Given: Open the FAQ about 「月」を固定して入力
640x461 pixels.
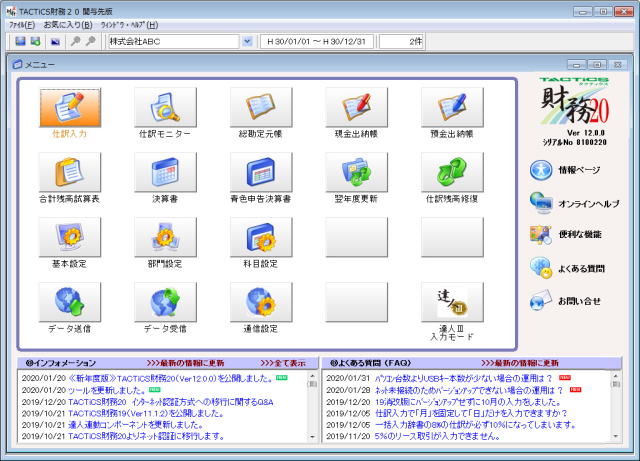Looking at the screenshot, I should pos(471,414).
